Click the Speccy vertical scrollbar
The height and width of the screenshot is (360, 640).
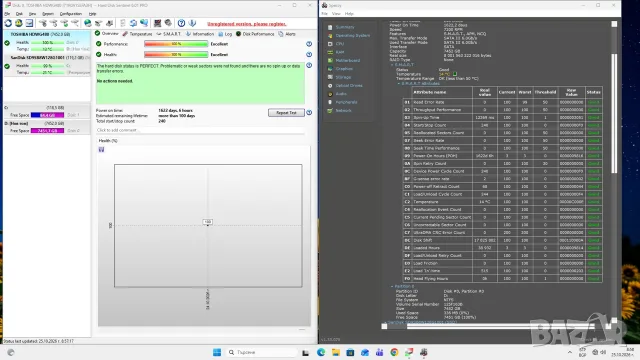point(614,113)
